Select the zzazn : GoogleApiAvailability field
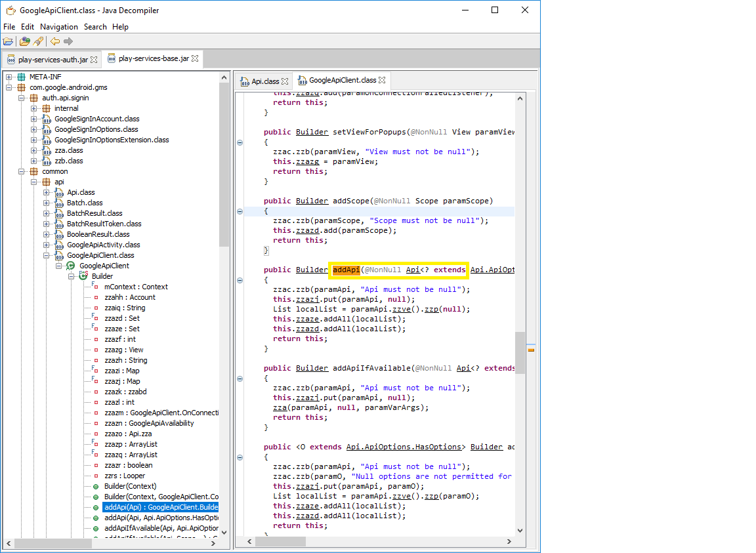Image resolution: width=756 pixels, height=553 pixels. [150, 423]
